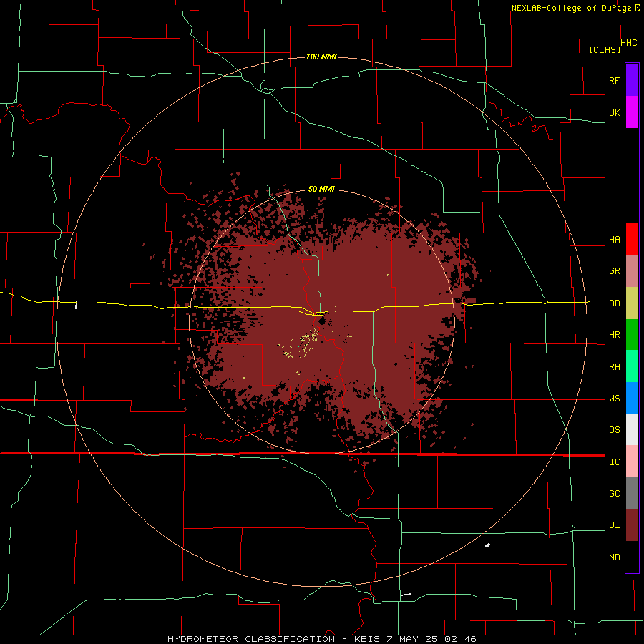Click the UK legend label
The width and height of the screenshot is (644, 644).
pos(614,112)
